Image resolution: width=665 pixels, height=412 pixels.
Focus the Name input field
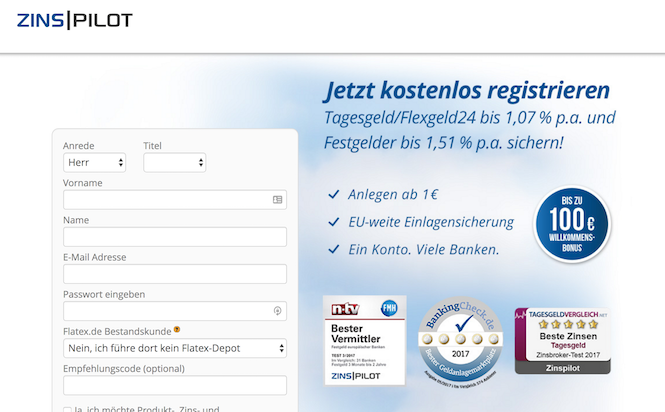coord(175,237)
